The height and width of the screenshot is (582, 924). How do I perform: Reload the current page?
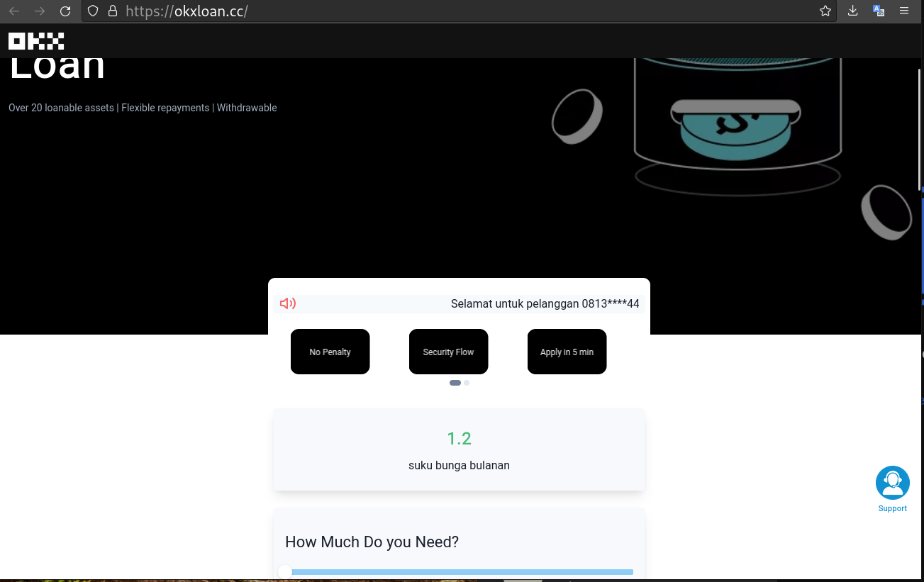click(x=65, y=11)
